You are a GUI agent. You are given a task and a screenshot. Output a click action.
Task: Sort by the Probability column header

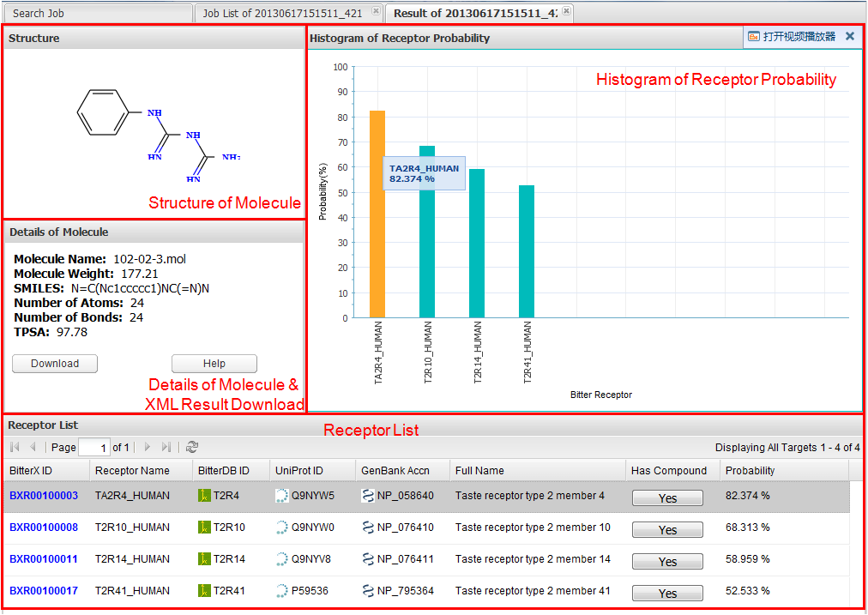click(750, 471)
